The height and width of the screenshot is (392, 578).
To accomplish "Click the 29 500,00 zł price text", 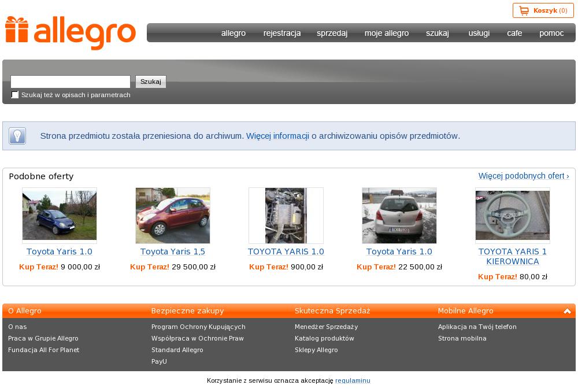I will tap(194, 267).
